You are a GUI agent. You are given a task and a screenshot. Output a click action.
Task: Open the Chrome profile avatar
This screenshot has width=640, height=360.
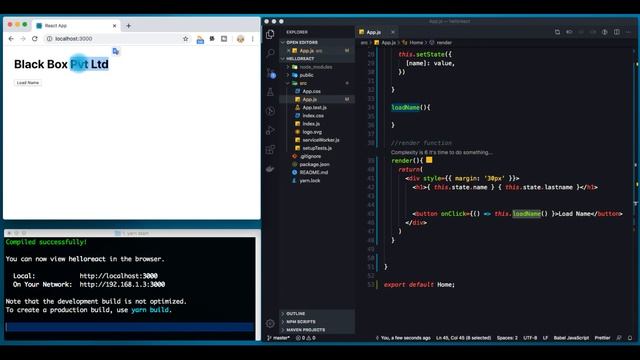[x=240, y=39]
